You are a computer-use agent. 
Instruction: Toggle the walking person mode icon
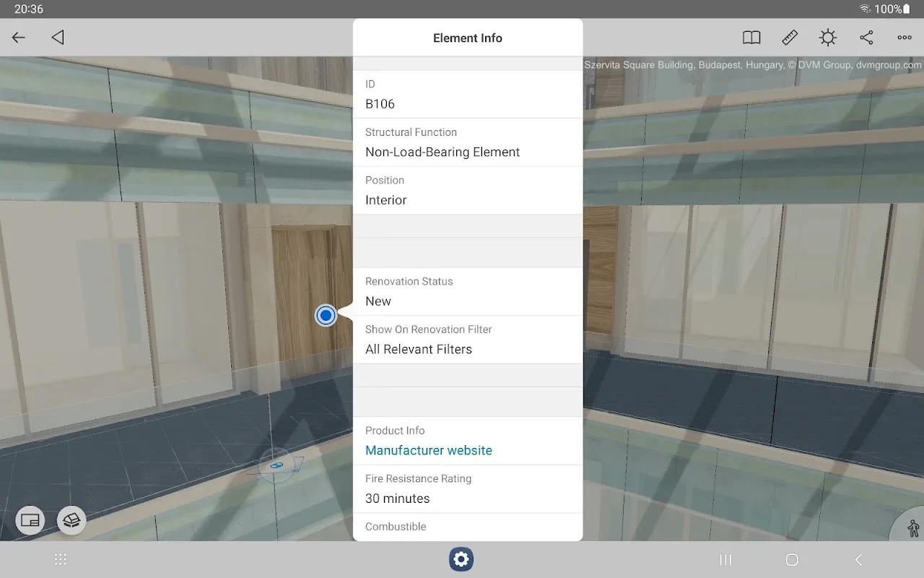912,528
